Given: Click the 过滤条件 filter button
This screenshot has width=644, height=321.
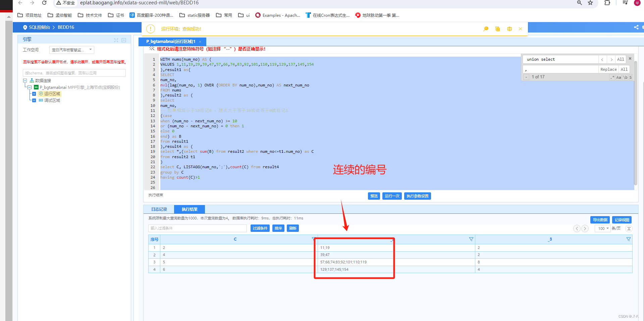Looking at the screenshot, I should 260,228.
